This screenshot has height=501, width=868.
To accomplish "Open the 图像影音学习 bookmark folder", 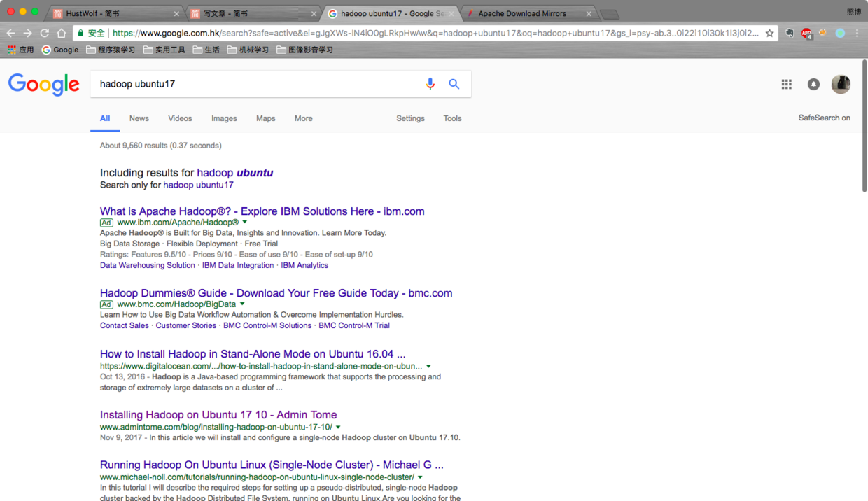I will point(304,50).
